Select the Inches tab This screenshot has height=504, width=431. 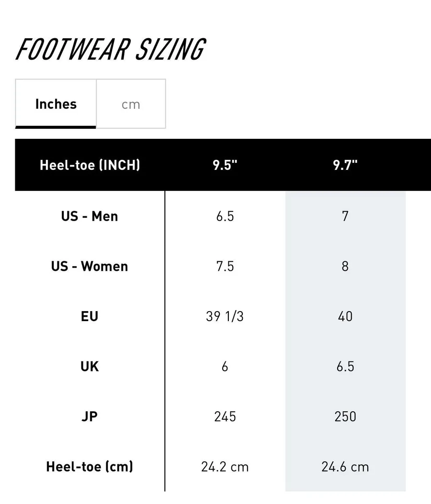coord(56,104)
